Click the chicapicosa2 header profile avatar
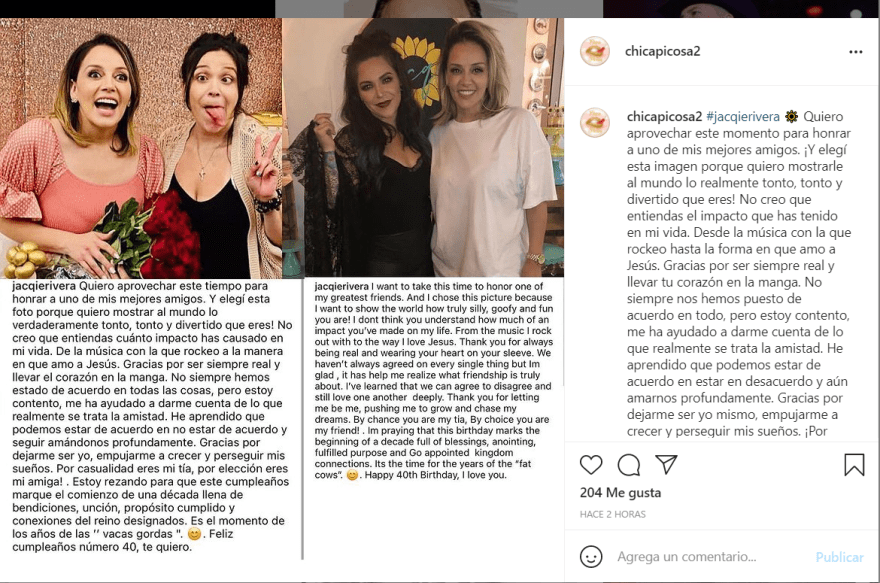The width and height of the screenshot is (880, 583). click(595, 51)
